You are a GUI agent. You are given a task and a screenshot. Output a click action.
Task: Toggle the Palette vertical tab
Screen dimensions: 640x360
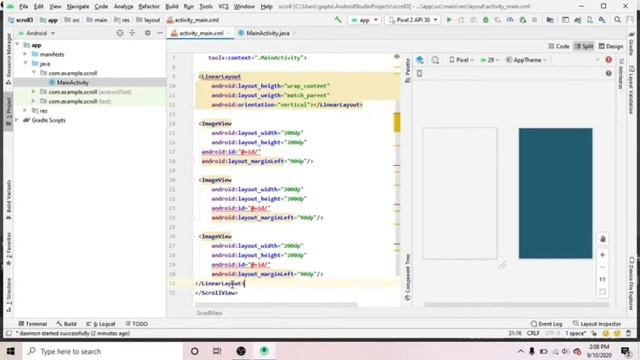407,71
